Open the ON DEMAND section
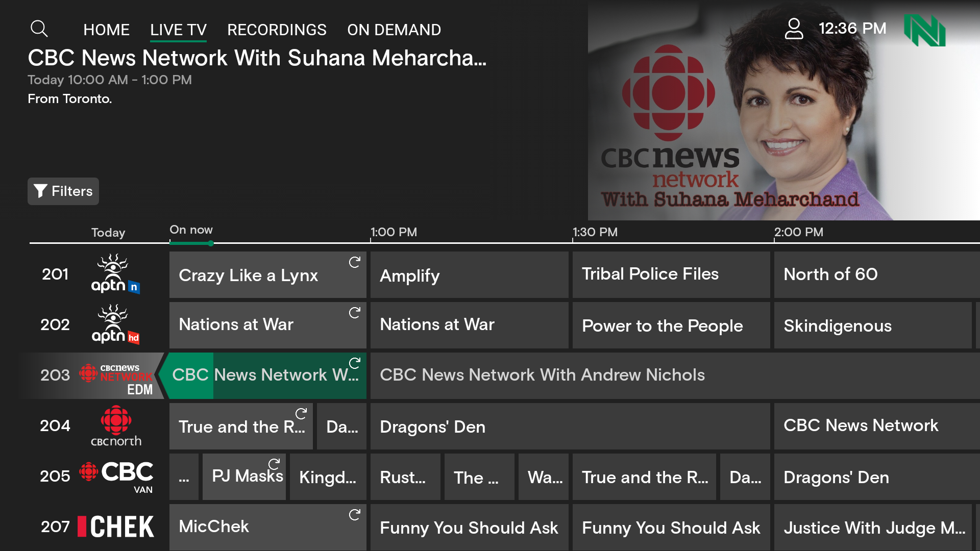Image resolution: width=980 pixels, height=551 pixels. pos(394,30)
